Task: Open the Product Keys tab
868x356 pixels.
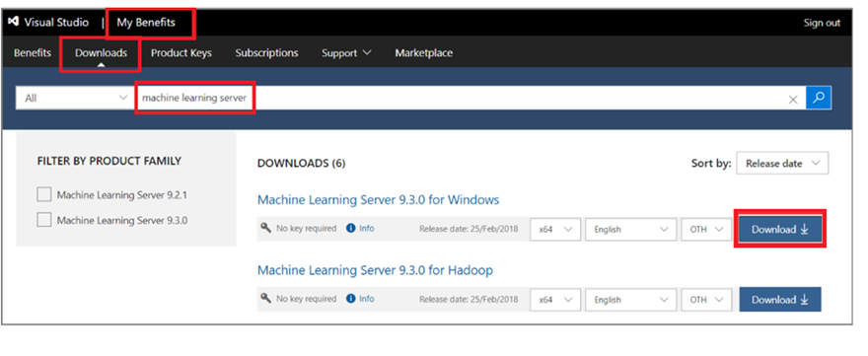Action: click(181, 53)
